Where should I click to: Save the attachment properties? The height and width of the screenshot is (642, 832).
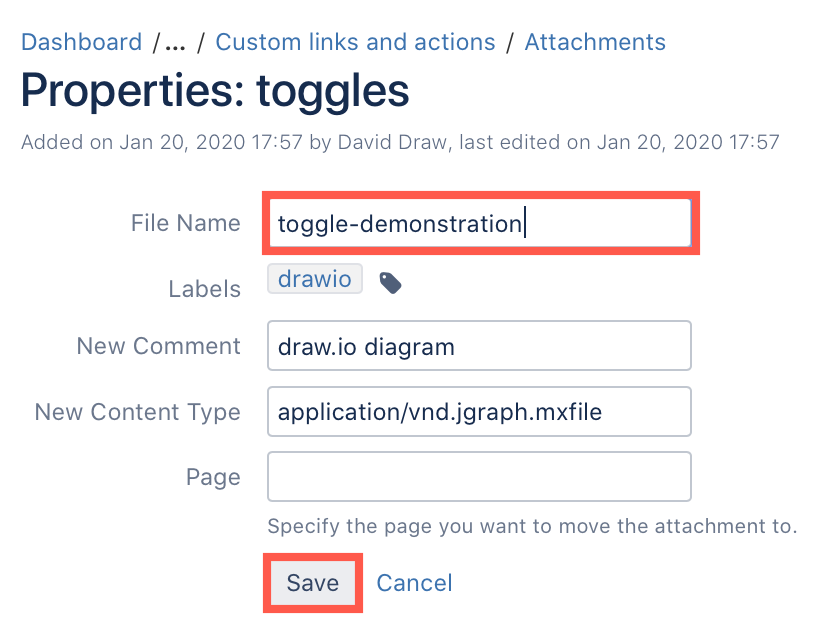pos(312,583)
